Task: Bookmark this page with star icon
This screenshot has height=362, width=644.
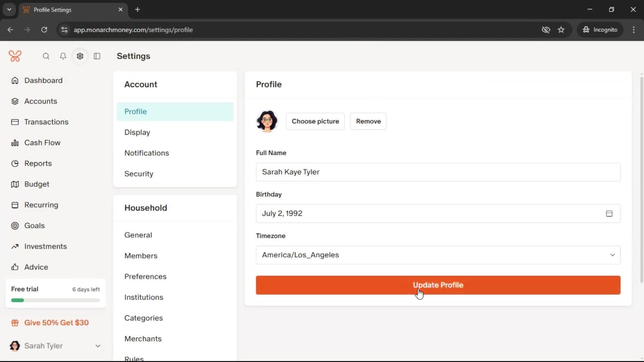Action: (561, 30)
